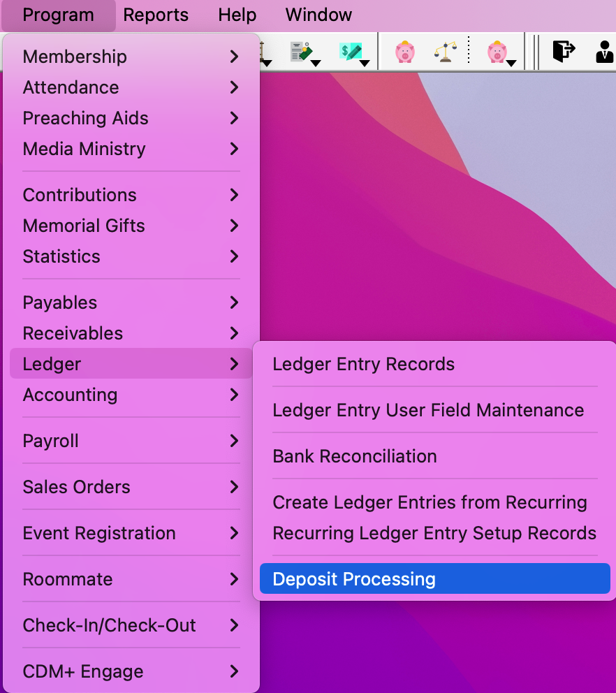Open the Reports menu

pyautogui.click(x=156, y=15)
